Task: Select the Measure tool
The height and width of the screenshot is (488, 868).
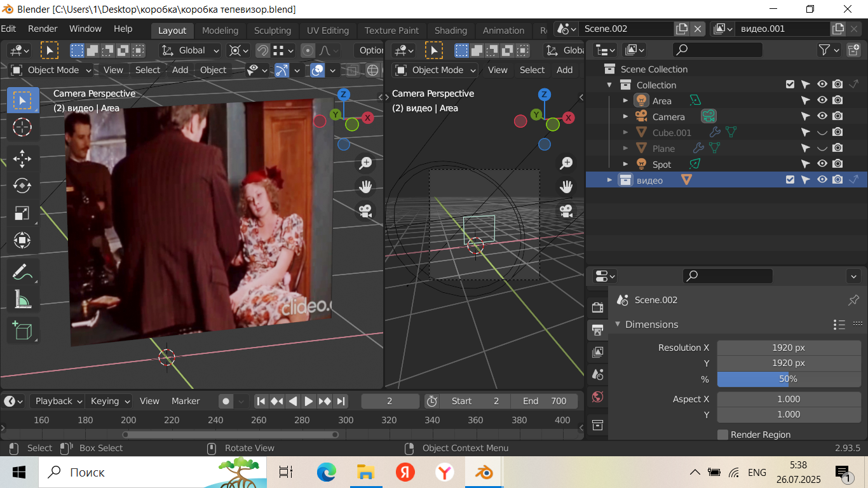Action: click(22, 299)
